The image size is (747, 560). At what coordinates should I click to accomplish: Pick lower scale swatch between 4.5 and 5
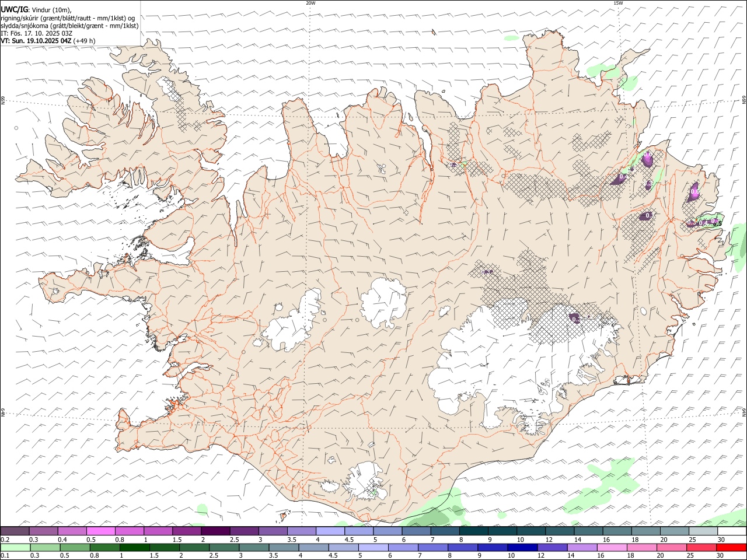click(x=344, y=548)
